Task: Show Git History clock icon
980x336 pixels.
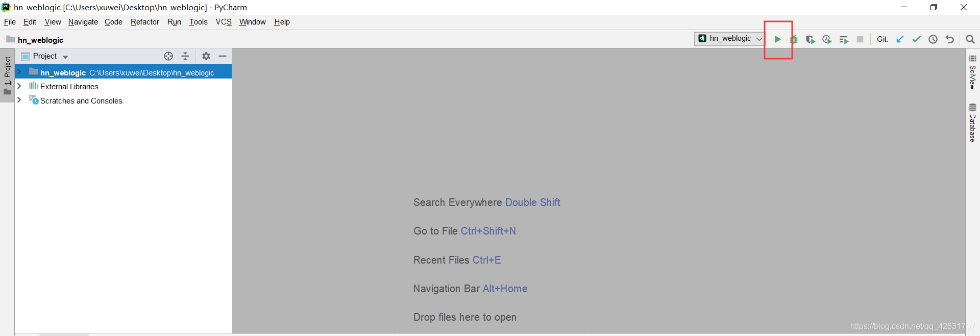Action: pyautogui.click(x=933, y=39)
